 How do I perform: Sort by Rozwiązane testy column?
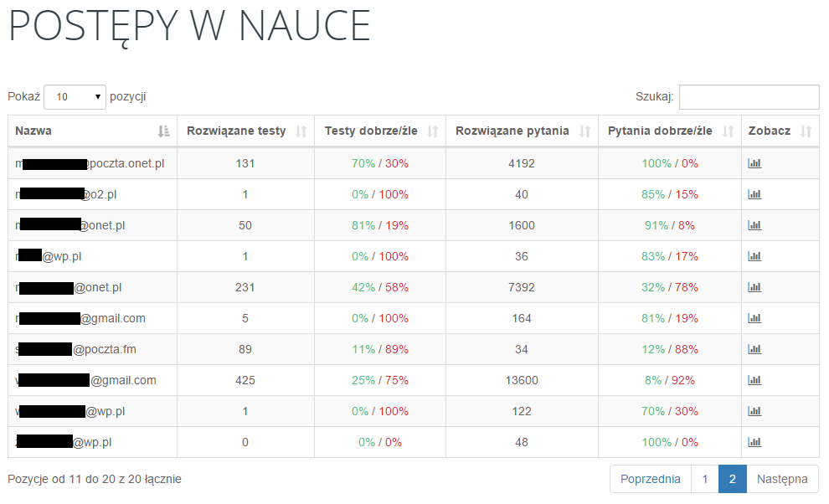[x=245, y=131]
